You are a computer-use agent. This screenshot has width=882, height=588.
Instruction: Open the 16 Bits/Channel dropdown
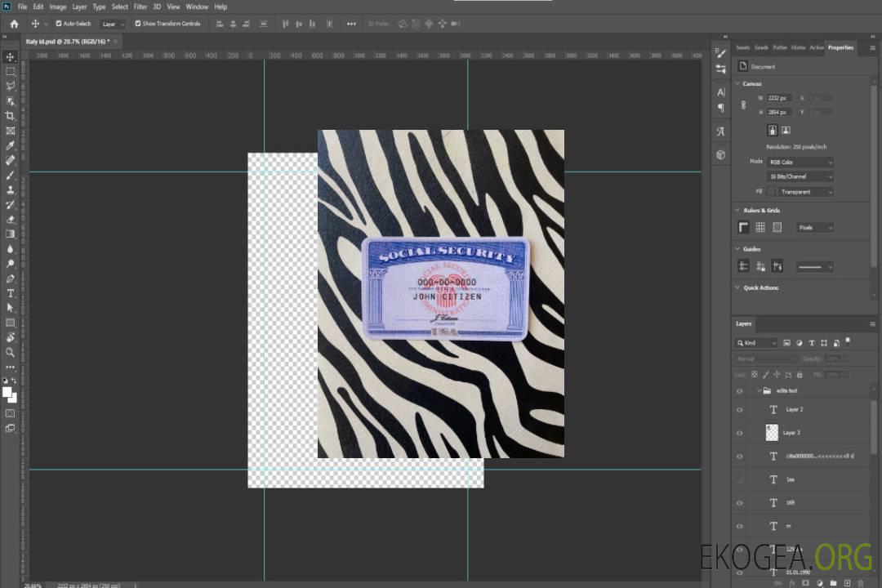[800, 176]
